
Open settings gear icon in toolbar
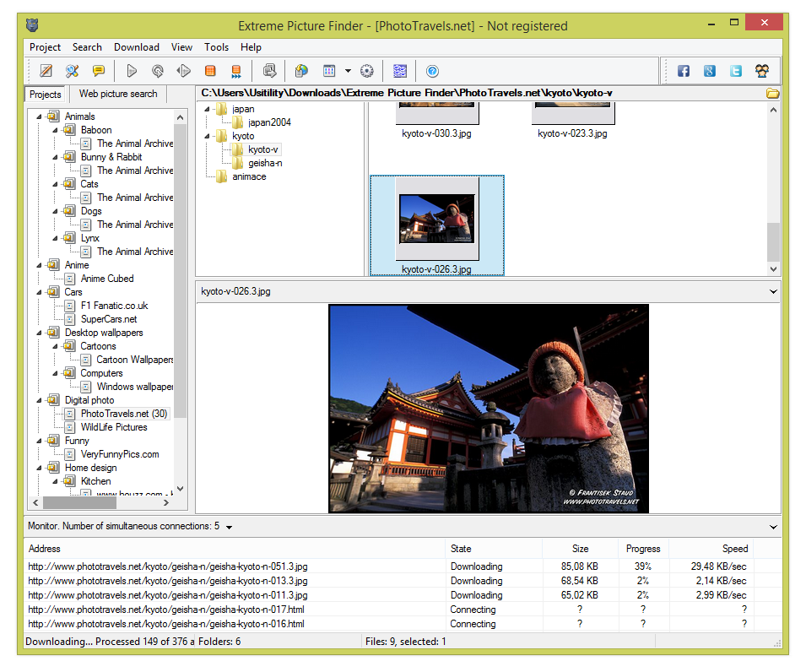pos(366,71)
